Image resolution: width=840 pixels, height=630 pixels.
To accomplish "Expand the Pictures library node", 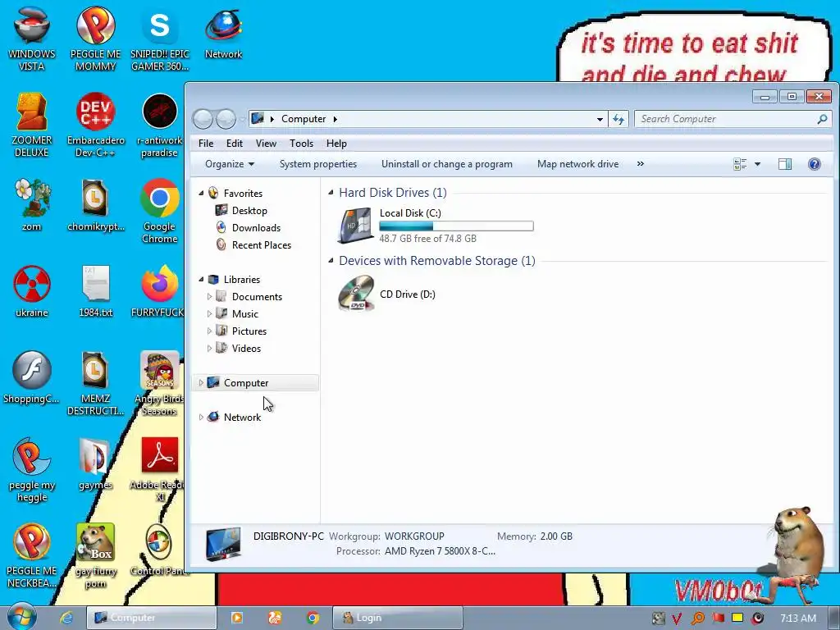I will click(209, 331).
